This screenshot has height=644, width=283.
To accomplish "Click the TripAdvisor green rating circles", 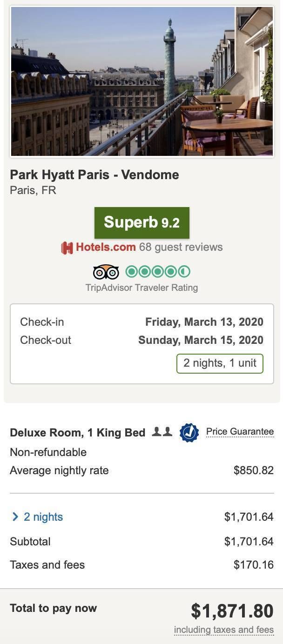I will tap(158, 271).
